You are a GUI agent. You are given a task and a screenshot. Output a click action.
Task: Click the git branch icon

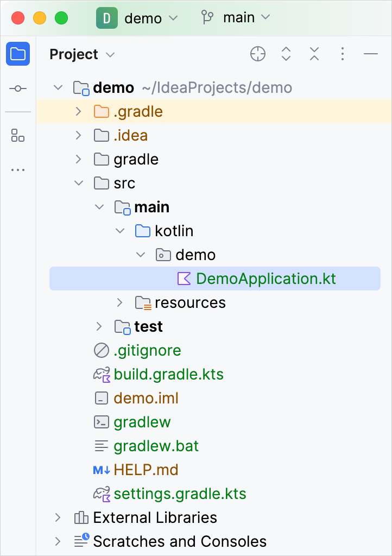click(x=207, y=17)
